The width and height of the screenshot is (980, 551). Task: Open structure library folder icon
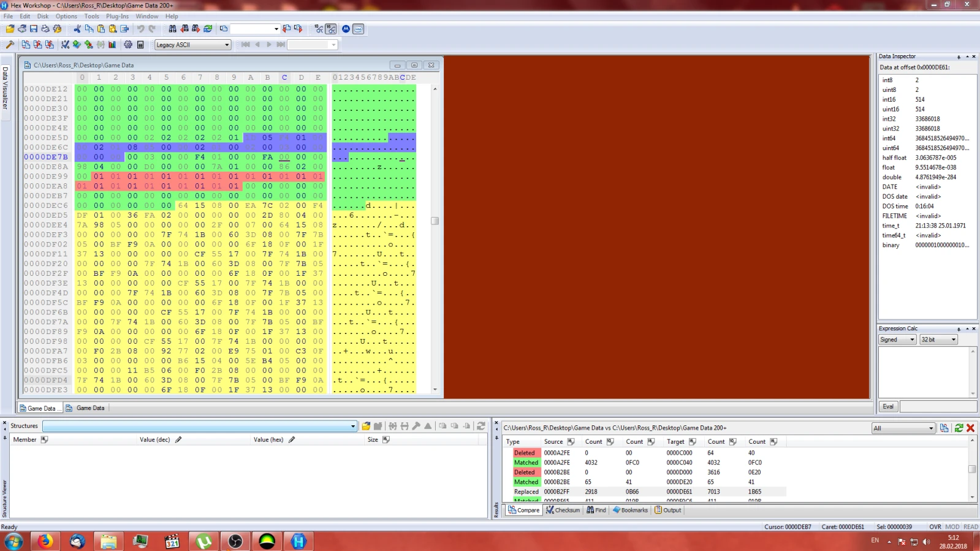click(366, 426)
